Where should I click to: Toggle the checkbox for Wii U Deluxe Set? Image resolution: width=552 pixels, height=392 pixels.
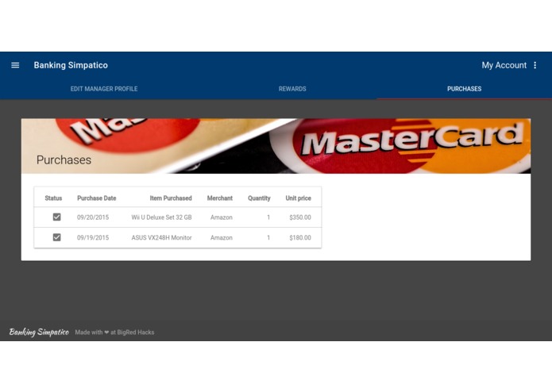[x=56, y=217]
